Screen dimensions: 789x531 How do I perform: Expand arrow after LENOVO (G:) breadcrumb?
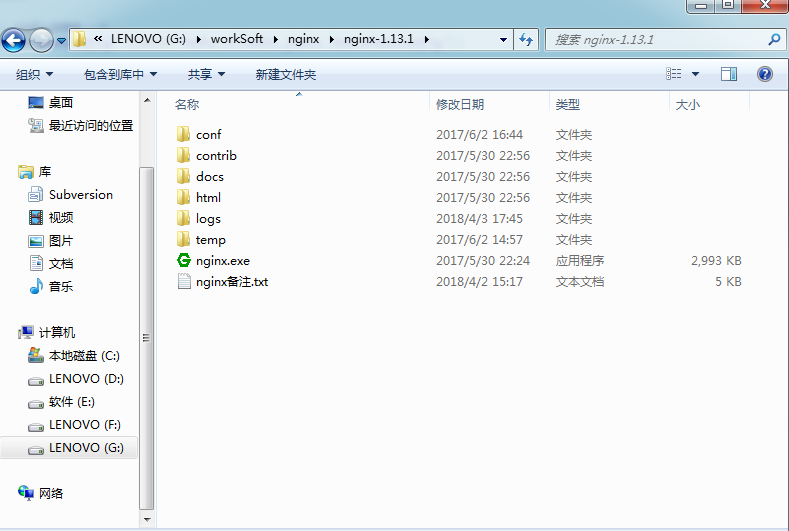tap(199, 39)
